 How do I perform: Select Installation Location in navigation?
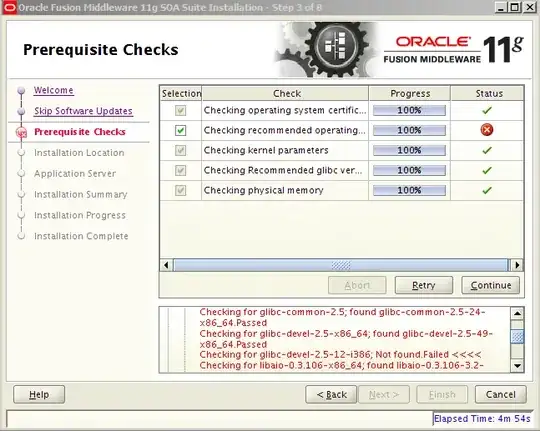coord(79,153)
